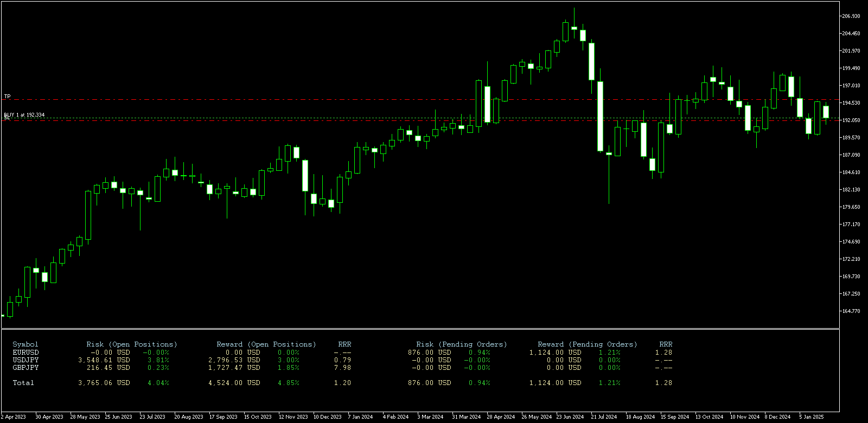Click the 1.20 total RRR value

pos(343,383)
